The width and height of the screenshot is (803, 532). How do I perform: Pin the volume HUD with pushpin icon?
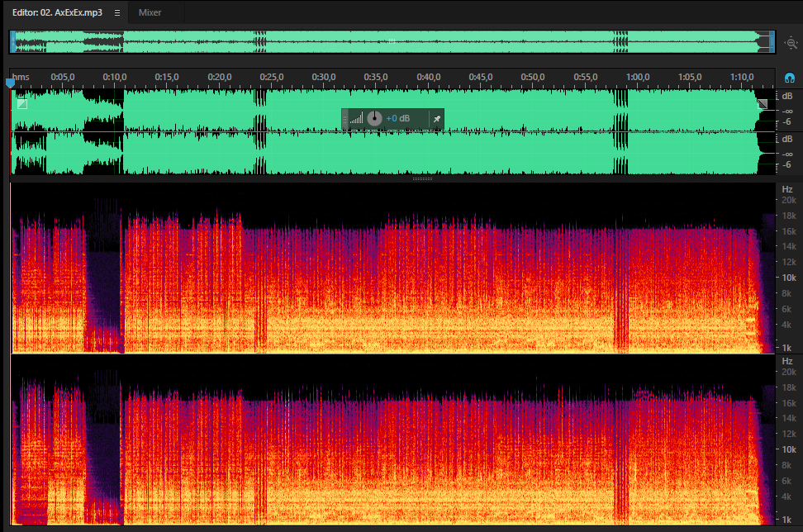[437, 119]
